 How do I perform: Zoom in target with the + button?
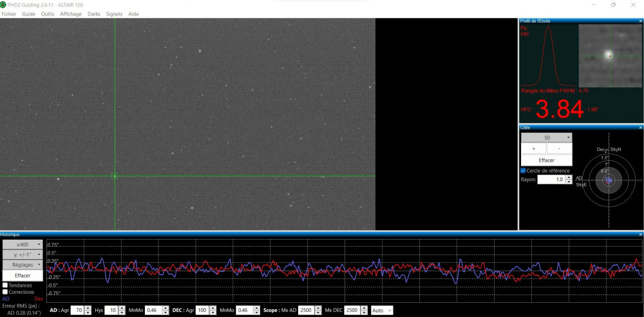[x=533, y=148]
